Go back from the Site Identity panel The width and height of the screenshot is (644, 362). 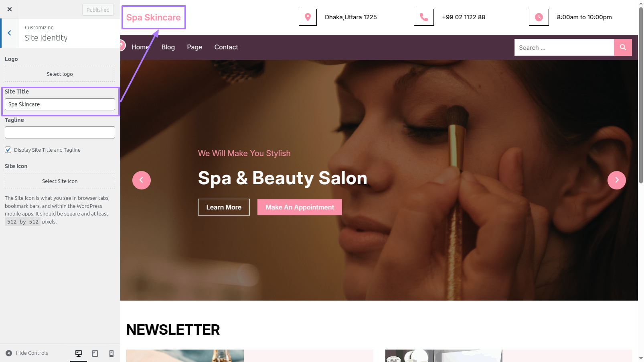pos(10,33)
